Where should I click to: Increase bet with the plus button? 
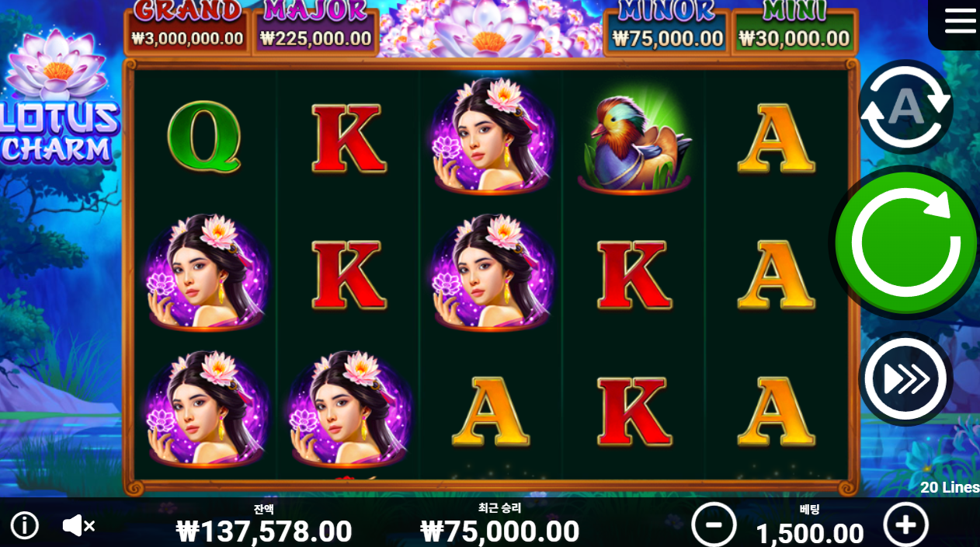click(905, 524)
